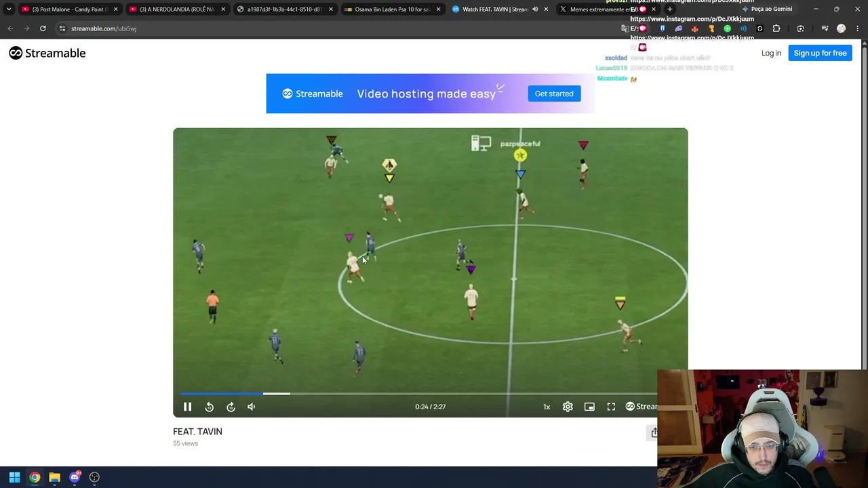The image size is (868, 488).
Task: Open the Chrome extensions puzzle menu
Action: click(776, 28)
